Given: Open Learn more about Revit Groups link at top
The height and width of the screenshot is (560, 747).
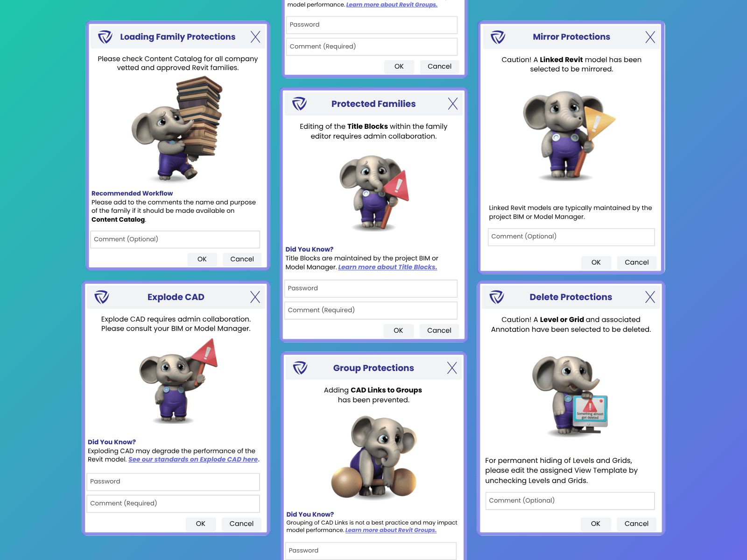Looking at the screenshot, I should tap(392, 5).
